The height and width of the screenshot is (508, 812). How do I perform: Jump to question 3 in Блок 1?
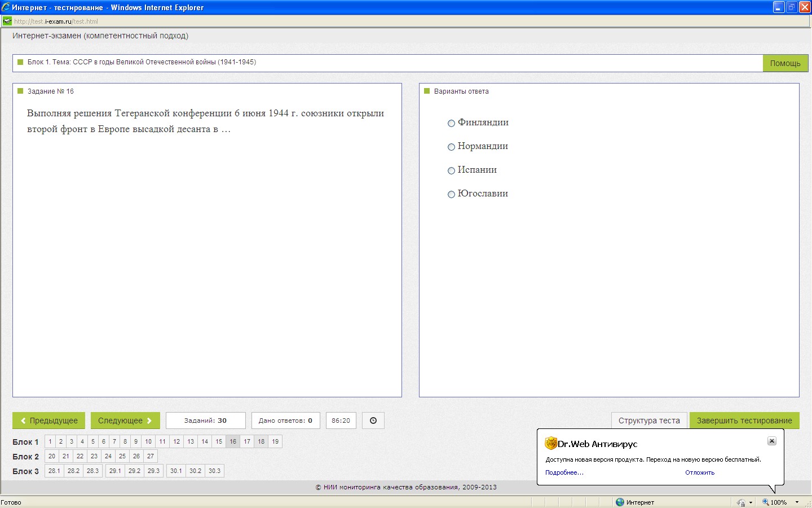point(72,441)
